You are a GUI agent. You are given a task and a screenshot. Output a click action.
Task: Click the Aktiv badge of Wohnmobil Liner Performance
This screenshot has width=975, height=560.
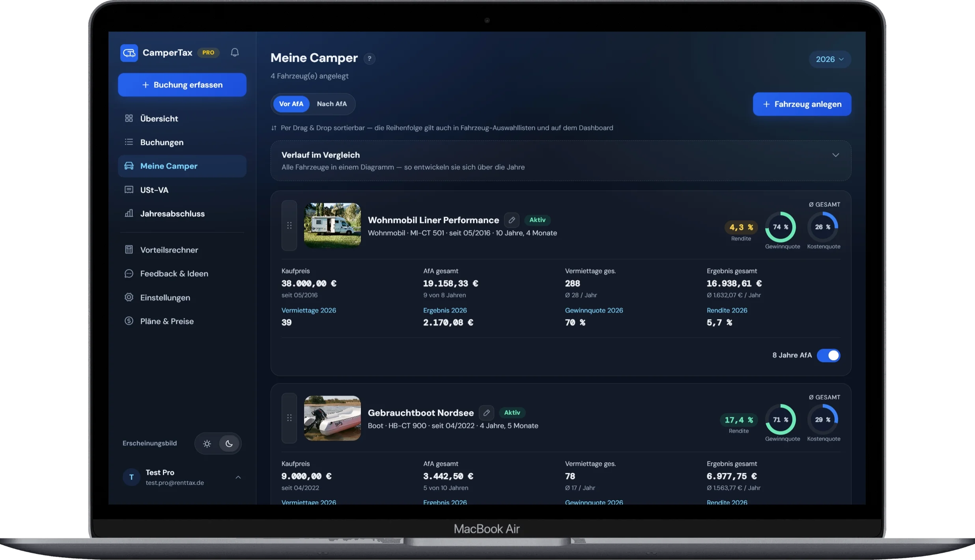point(537,220)
